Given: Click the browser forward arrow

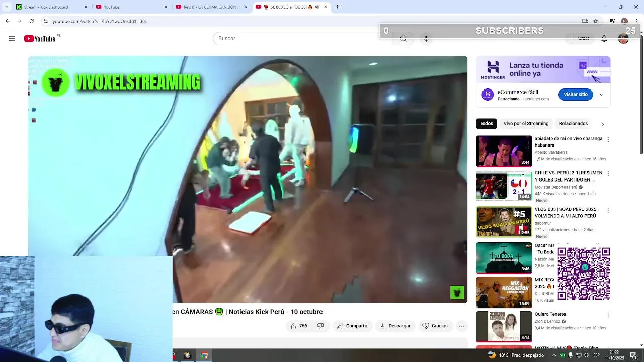Looking at the screenshot, I should coord(19,21).
